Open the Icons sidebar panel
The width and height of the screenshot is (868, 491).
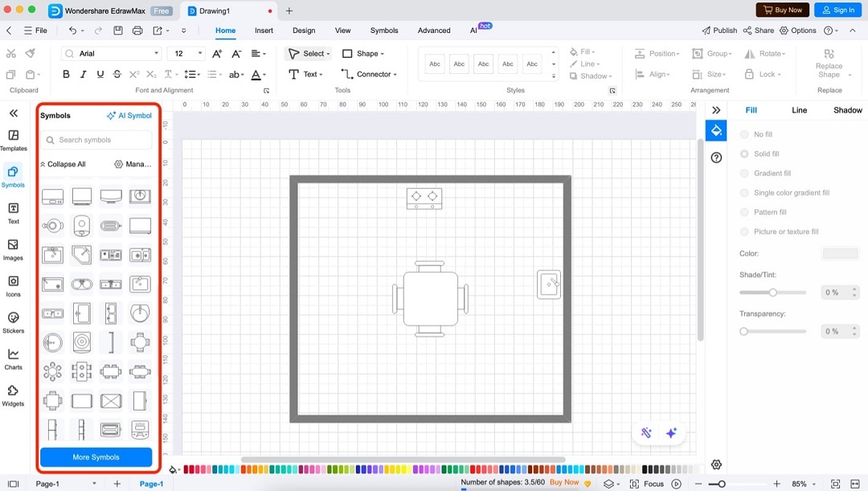click(14, 286)
